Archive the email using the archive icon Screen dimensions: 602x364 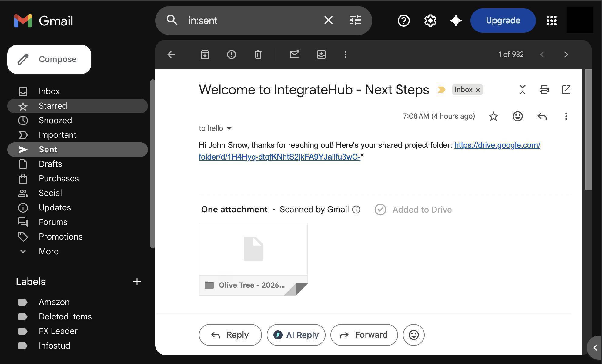[205, 55]
